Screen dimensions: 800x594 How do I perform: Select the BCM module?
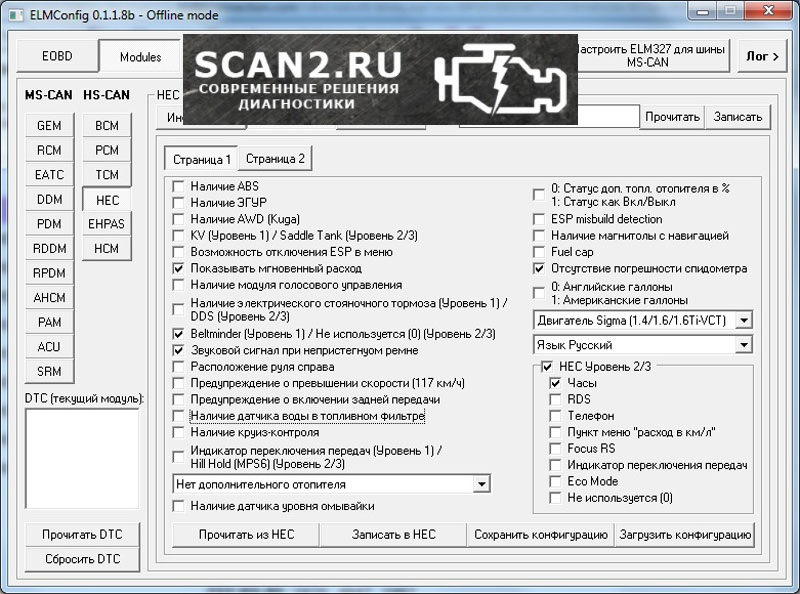(107, 126)
